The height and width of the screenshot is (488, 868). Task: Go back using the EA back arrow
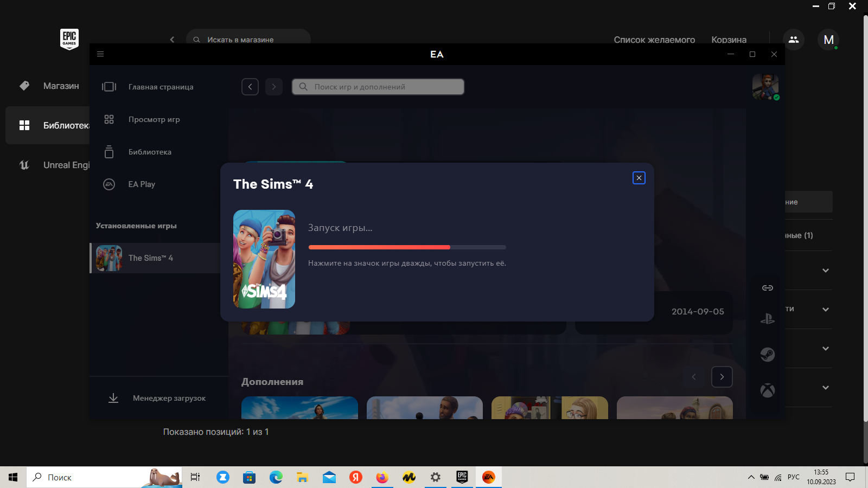coord(250,87)
